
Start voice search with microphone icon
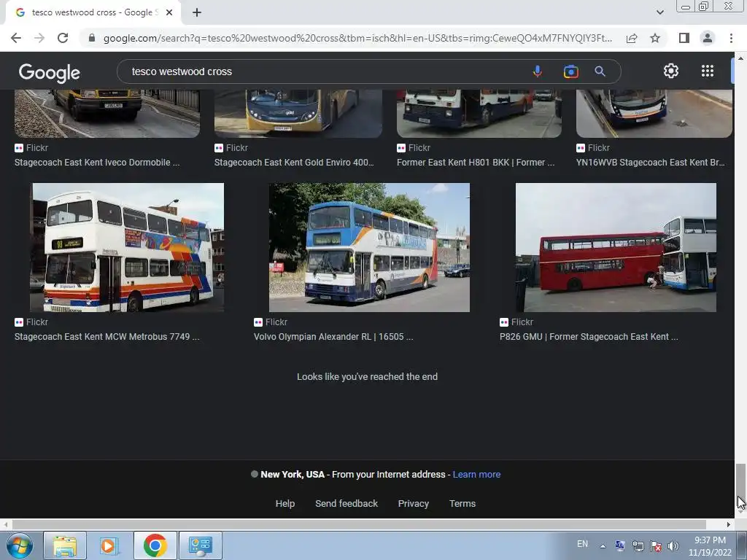[538, 71]
